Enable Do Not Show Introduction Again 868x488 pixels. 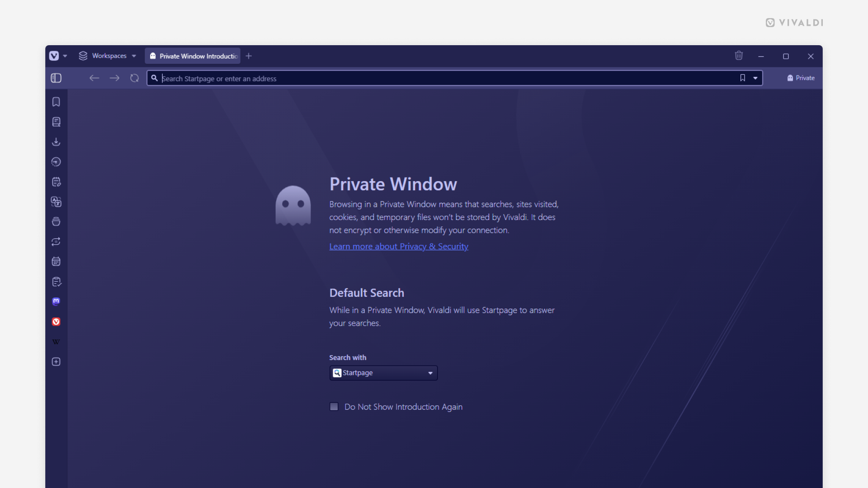click(334, 406)
